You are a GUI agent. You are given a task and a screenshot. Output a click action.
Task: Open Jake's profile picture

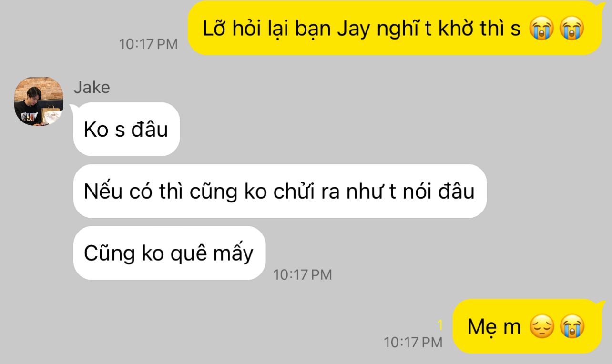pyautogui.click(x=39, y=101)
